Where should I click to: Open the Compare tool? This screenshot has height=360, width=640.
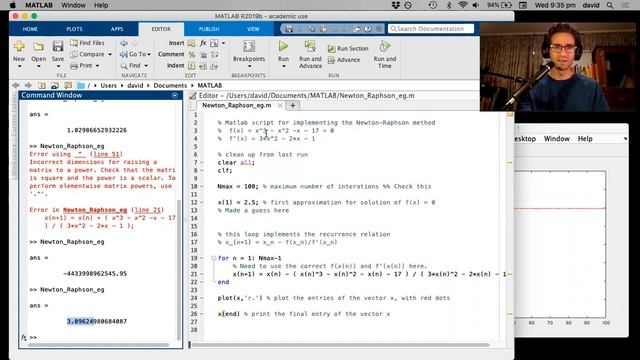coord(87,54)
